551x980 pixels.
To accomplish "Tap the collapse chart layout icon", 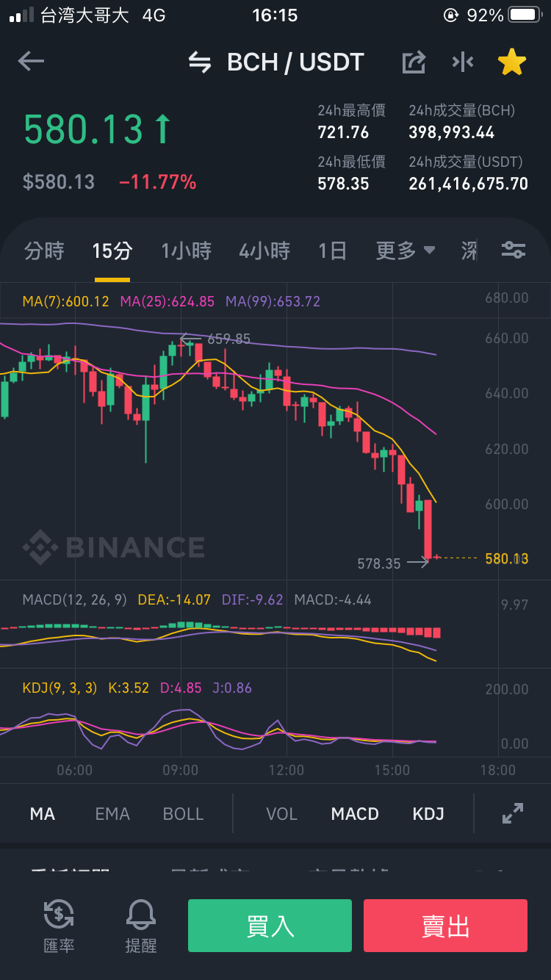I will click(463, 62).
